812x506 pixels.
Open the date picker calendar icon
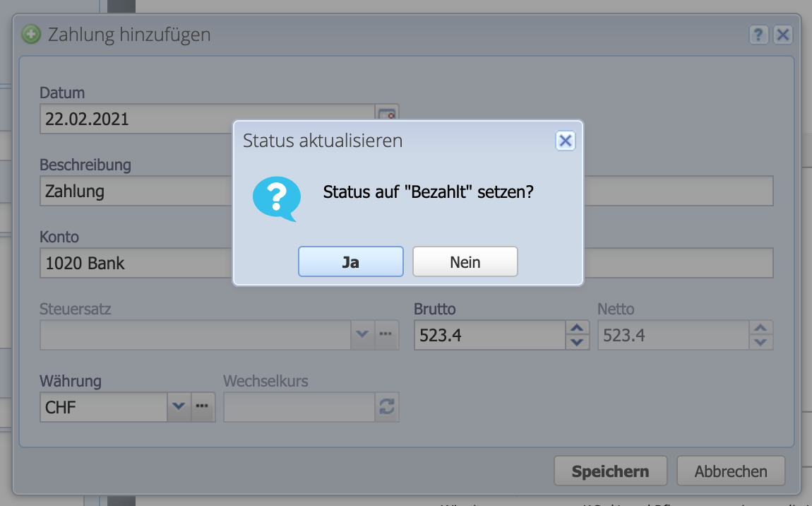388,114
